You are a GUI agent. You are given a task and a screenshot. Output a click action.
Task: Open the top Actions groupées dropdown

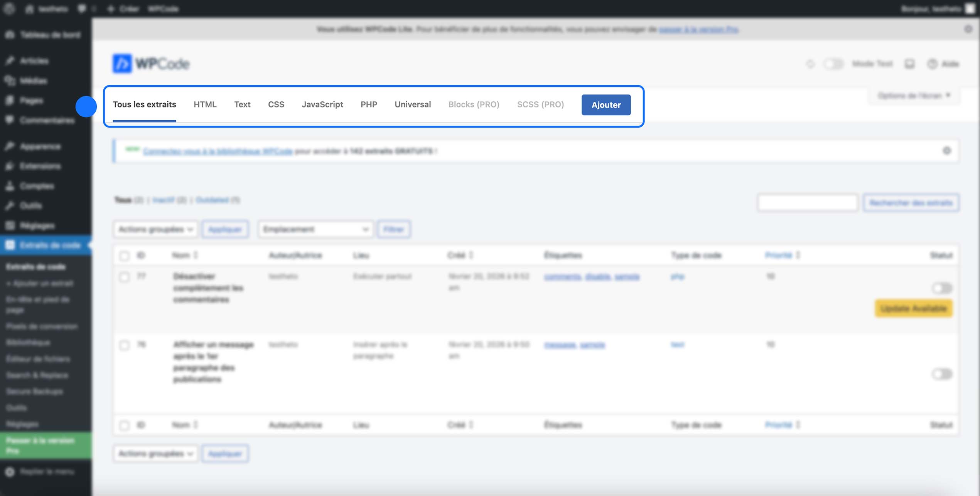pyautogui.click(x=155, y=229)
